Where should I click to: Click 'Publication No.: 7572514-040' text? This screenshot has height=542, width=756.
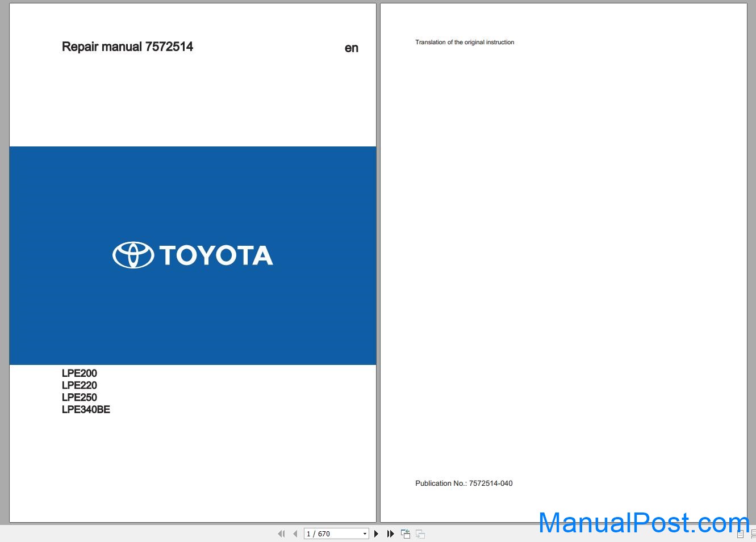click(464, 484)
